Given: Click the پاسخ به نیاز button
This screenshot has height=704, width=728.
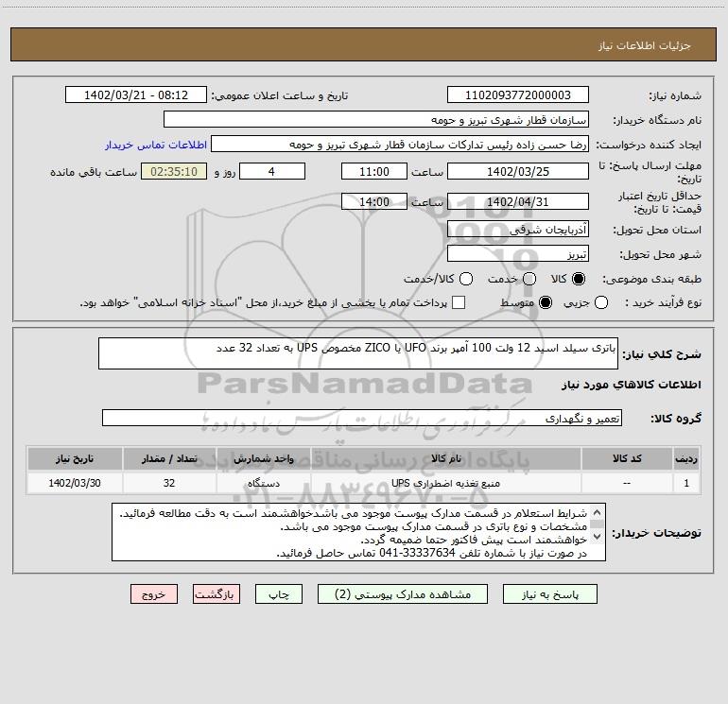Looking at the screenshot, I should 549,594.
